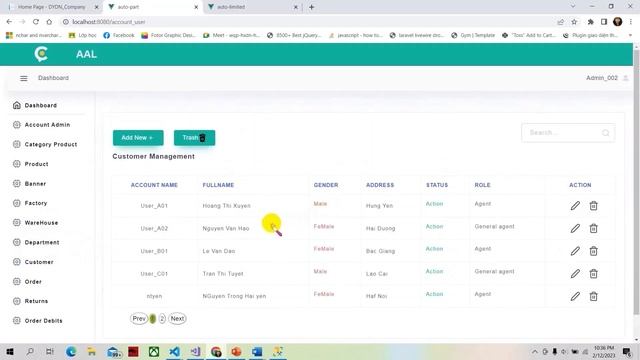Reload the browser page
The image size is (640, 360).
pyautogui.click(x=36, y=22)
